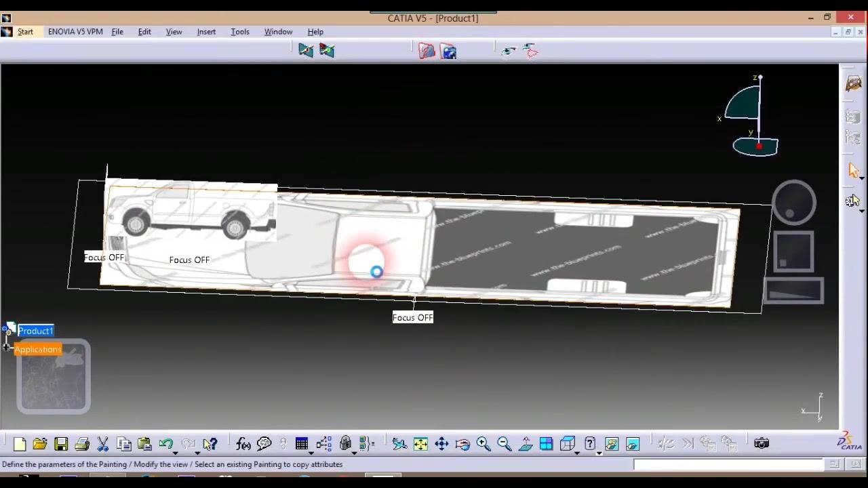The image size is (868, 488).
Task: Open the Tools menu
Action: 240,32
